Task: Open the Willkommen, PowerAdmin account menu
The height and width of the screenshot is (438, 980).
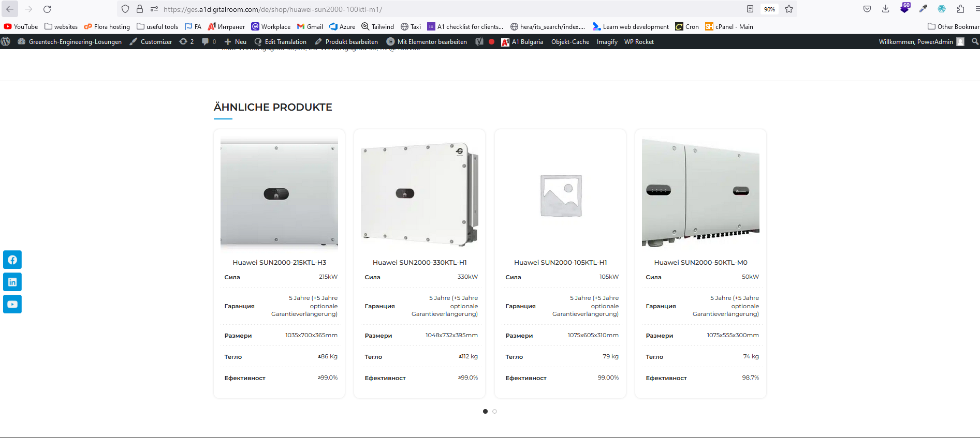Action: click(921, 41)
